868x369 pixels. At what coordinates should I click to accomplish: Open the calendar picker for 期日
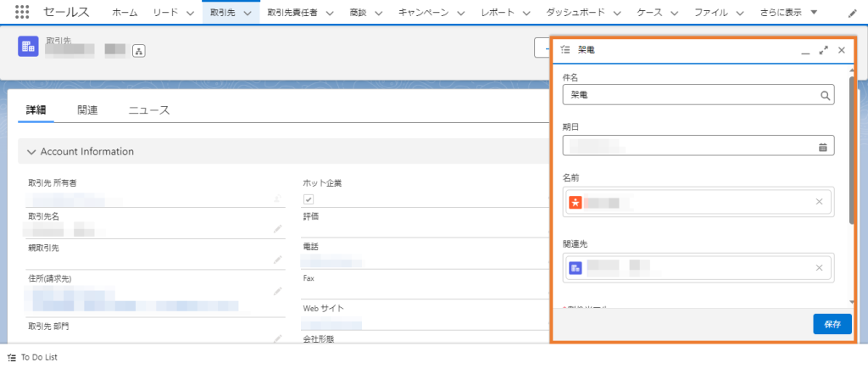pos(822,147)
